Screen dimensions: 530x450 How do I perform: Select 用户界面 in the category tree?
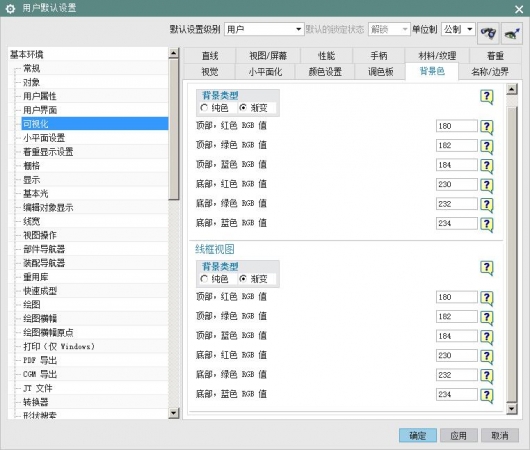point(40,110)
